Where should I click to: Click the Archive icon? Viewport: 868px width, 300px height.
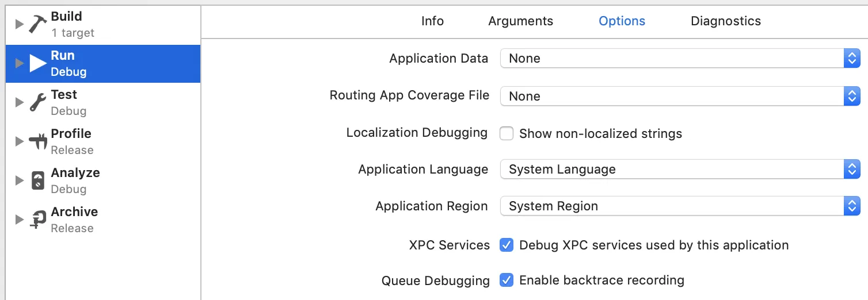37,220
